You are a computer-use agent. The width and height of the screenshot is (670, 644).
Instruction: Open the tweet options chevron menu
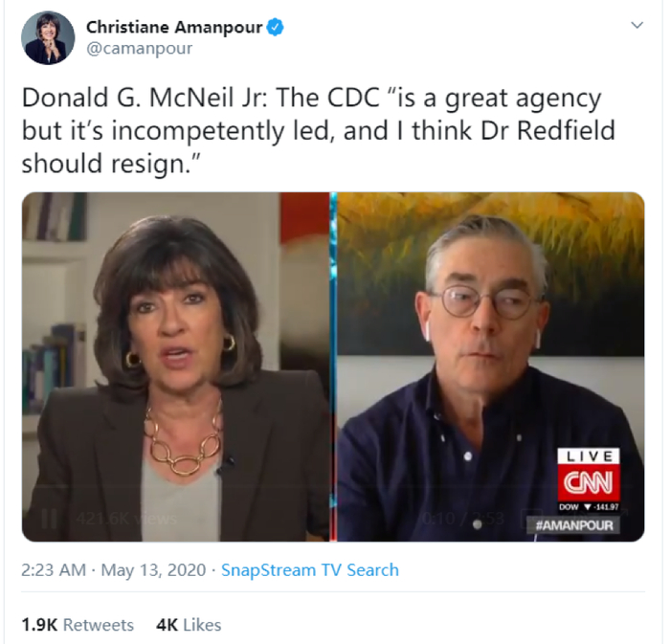click(x=636, y=25)
